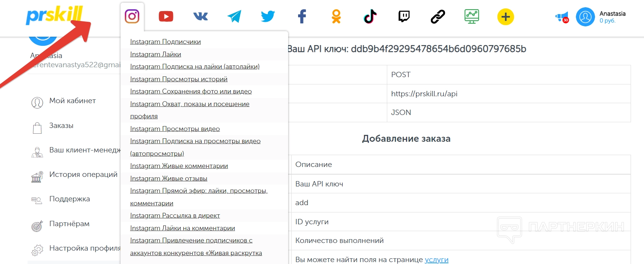Open Поддержка in sidebar

70,199
